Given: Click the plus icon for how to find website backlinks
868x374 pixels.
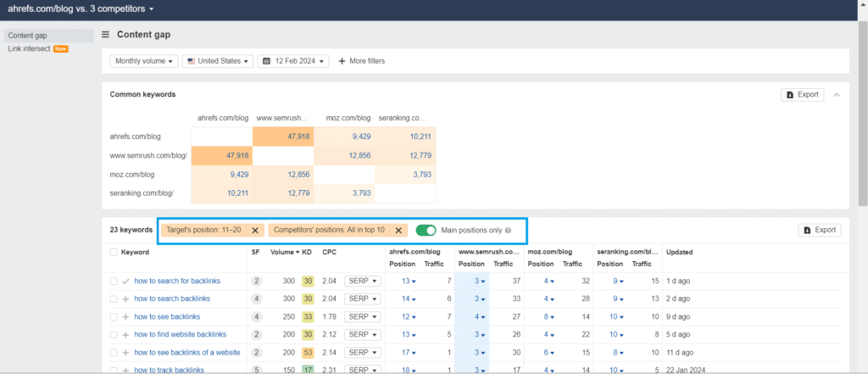Looking at the screenshot, I should tap(125, 335).
